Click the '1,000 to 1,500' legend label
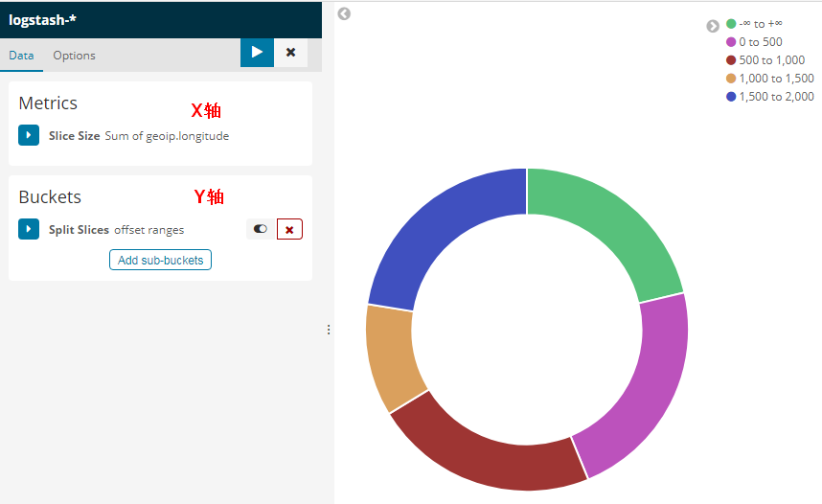Image resolution: width=822 pixels, height=504 pixels. [x=776, y=79]
